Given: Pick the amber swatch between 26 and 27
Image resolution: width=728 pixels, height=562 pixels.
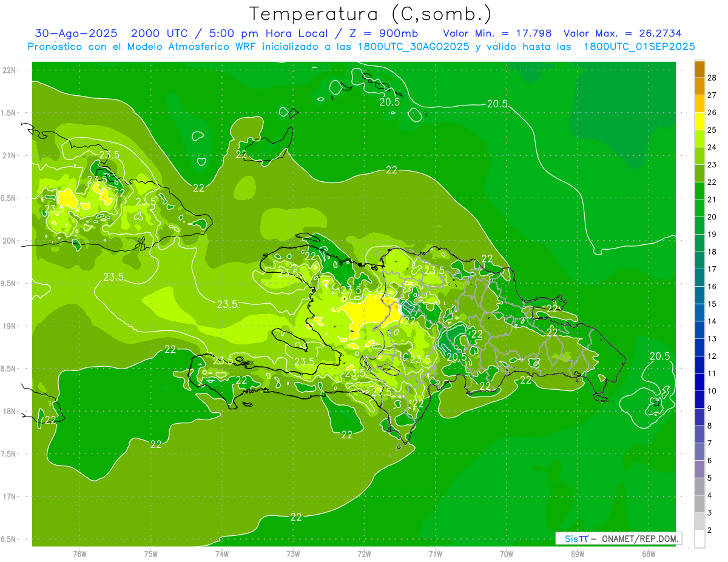Looking at the screenshot, I should (699, 104).
